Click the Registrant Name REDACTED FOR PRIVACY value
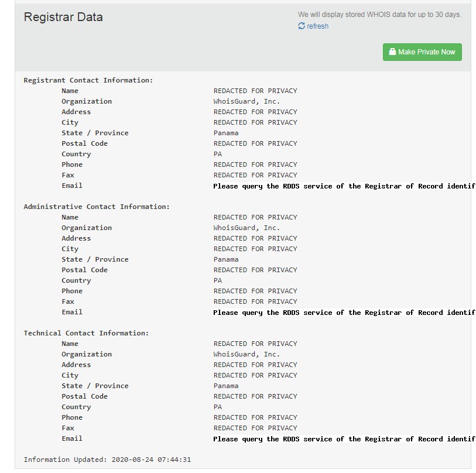Screen dimensions: 476x473 pyautogui.click(x=255, y=91)
